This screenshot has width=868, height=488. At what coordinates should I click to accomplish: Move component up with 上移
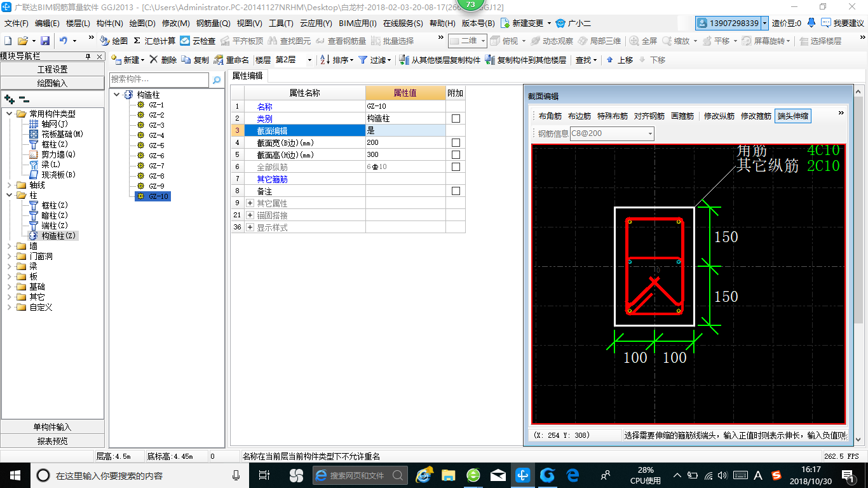coord(620,60)
